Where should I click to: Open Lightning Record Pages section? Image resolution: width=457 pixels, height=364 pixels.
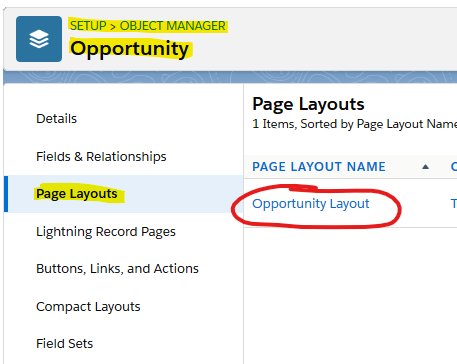click(x=106, y=231)
